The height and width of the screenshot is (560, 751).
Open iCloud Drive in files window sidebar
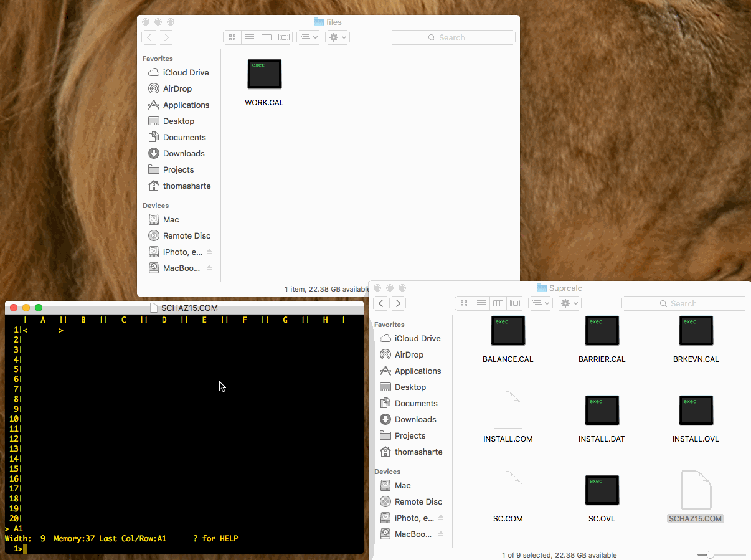(x=179, y=72)
